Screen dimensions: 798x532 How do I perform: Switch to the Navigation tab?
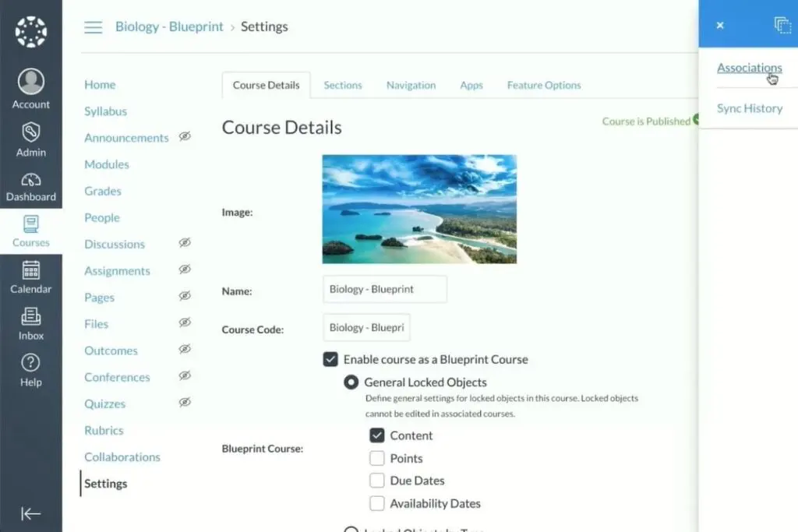[411, 86]
